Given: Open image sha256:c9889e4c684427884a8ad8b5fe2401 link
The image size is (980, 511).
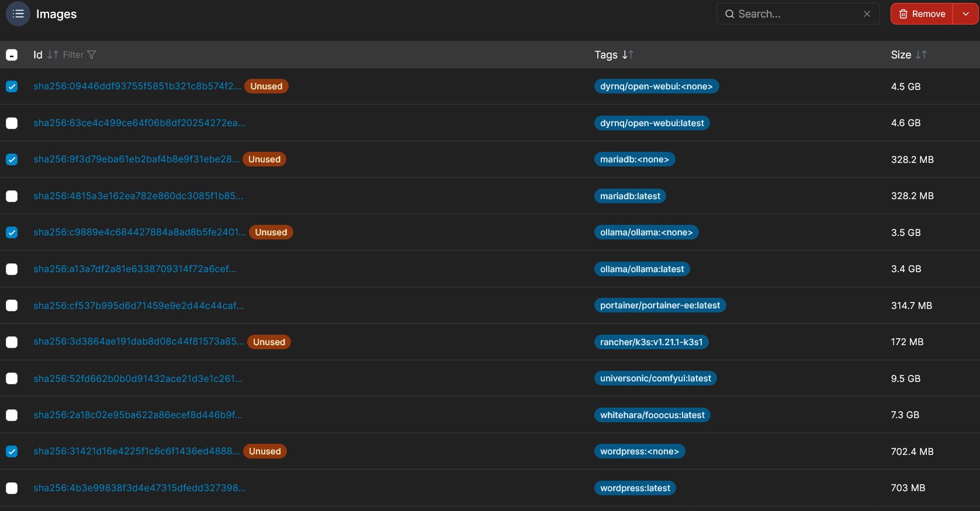Looking at the screenshot, I should click(140, 232).
